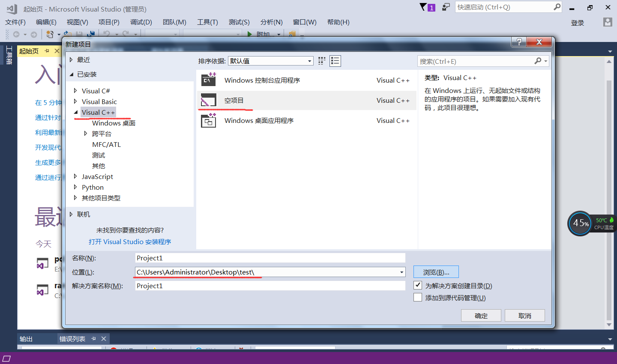Expand the JavaScript node

(75, 176)
